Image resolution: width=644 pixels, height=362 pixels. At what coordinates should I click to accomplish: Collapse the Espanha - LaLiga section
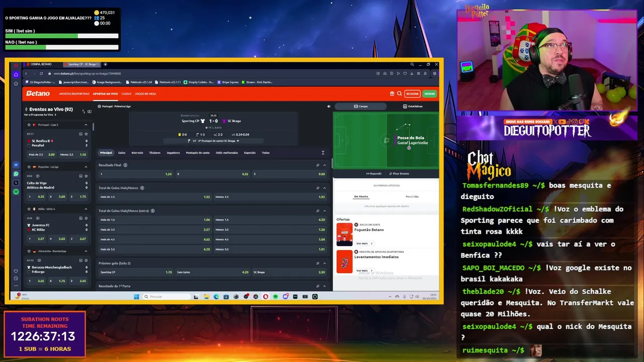[86, 166]
